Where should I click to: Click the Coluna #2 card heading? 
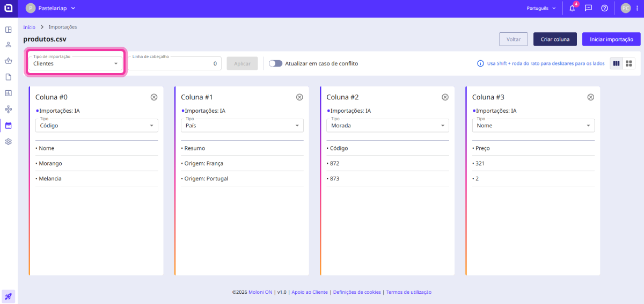[342, 97]
